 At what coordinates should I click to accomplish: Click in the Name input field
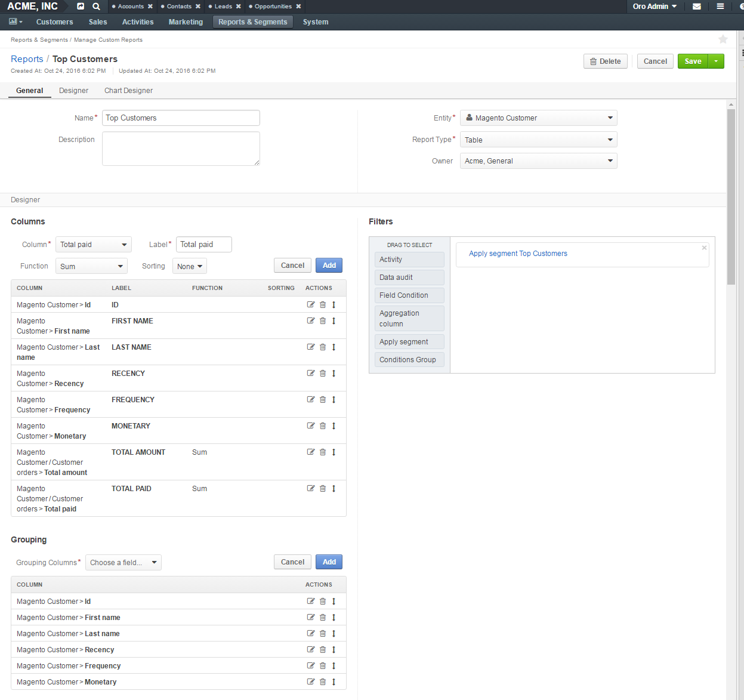coord(181,118)
